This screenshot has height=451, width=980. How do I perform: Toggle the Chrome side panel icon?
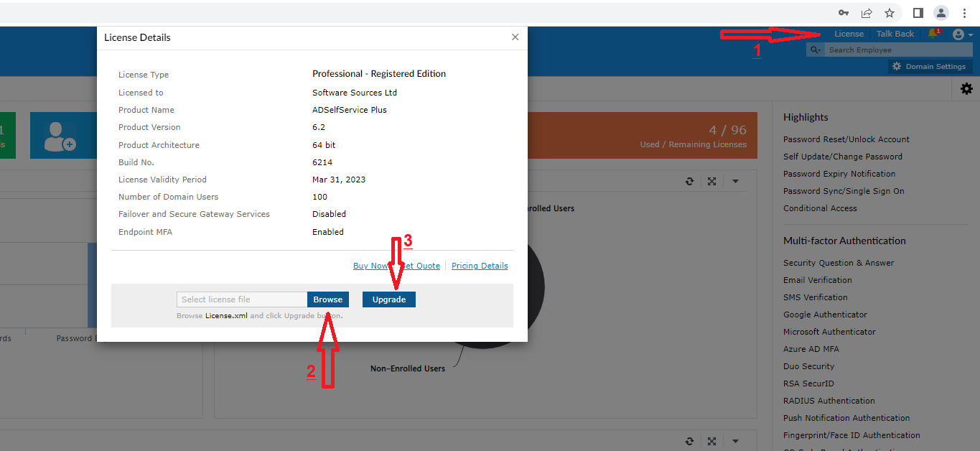[918, 13]
